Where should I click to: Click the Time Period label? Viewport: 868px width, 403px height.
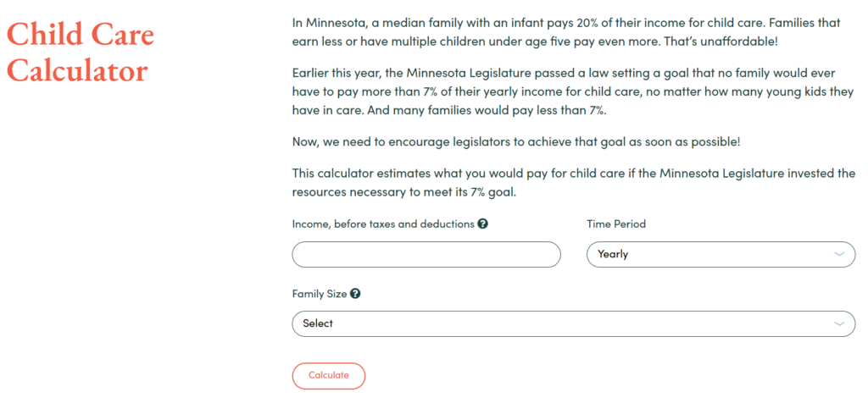pos(616,224)
